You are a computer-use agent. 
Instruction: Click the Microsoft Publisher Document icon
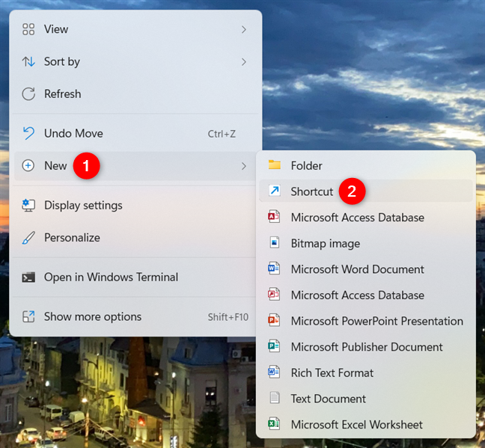(x=274, y=346)
